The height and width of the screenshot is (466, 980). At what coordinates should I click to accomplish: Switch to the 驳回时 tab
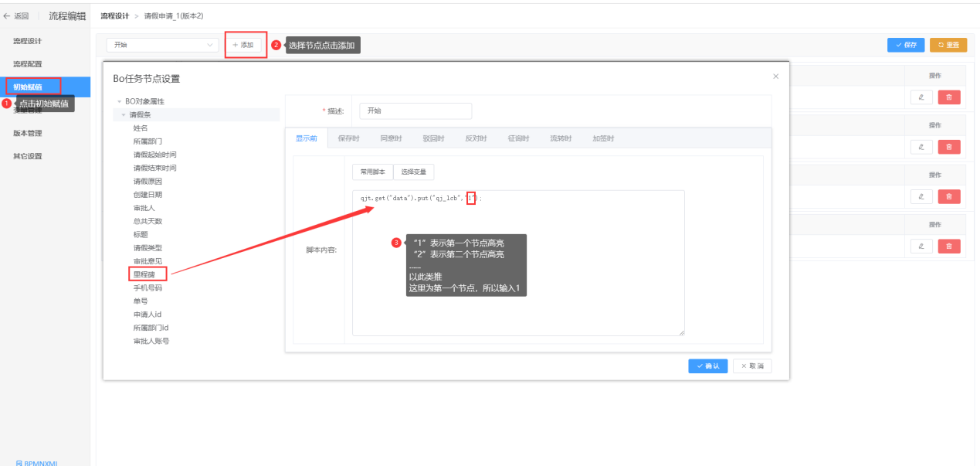click(432, 138)
